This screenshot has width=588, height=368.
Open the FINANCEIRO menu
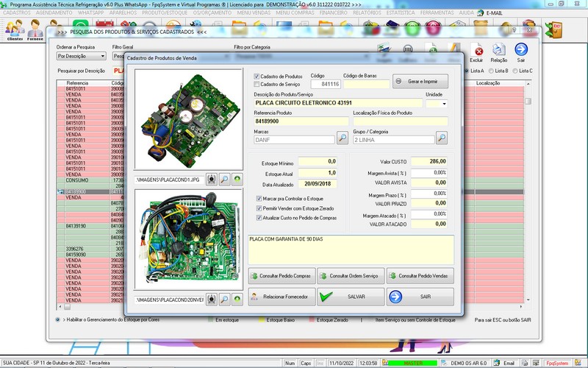[334, 13]
